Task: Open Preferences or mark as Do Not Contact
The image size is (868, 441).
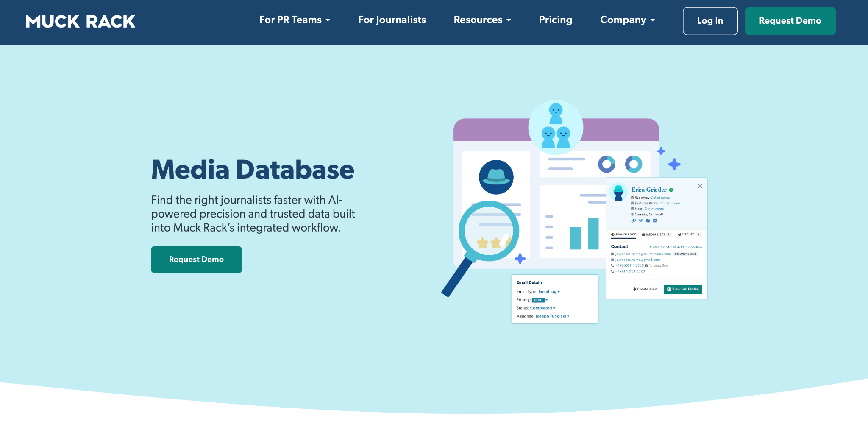Action: 676,246
